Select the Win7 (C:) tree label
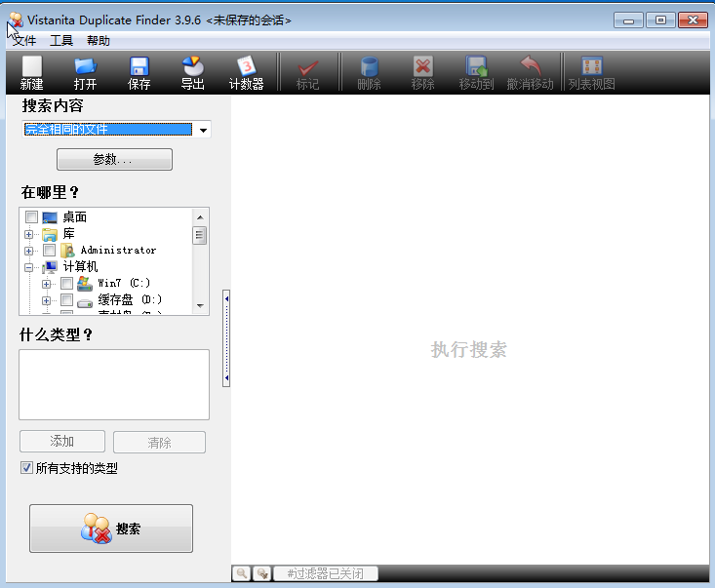This screenshot has width=715, height=588. point(124,283)
